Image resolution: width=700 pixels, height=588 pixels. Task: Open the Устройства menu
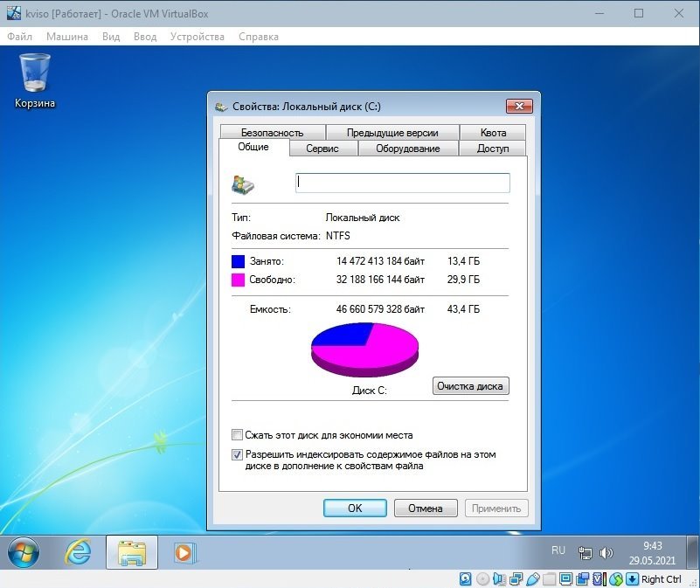[x=198, y=37]
